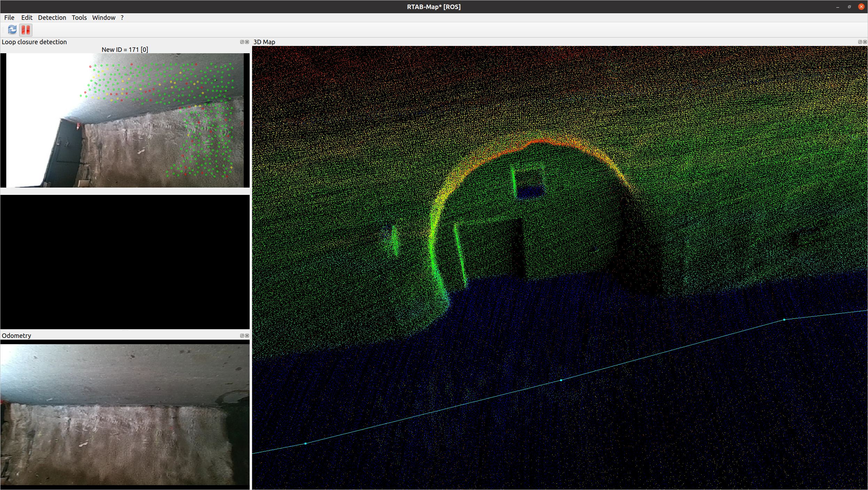
Task: Minimize the RTAB-Map window
Action: [x=837, y=7]
